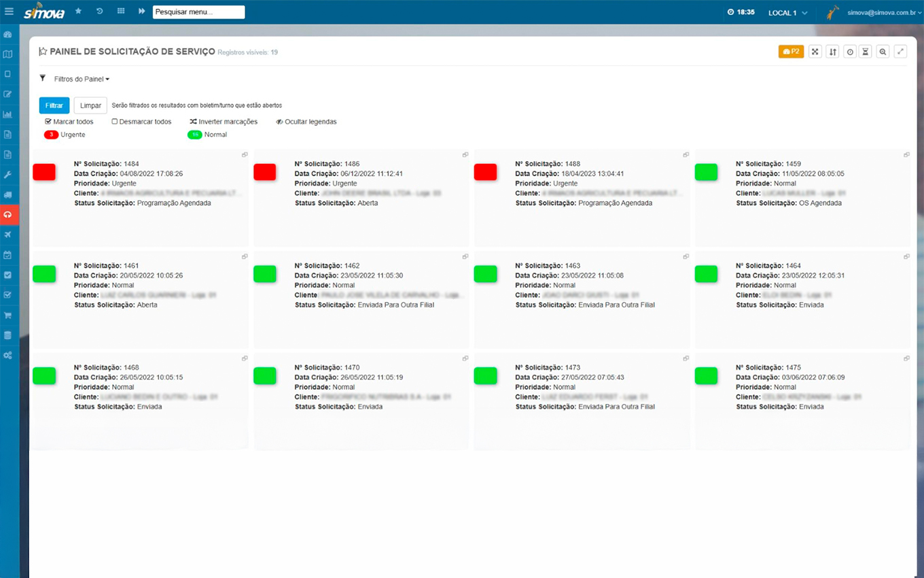The width and height of the screenshot is (924, 578).
Task: Open the LOCAL 1 dropdown
Action: click(x=787, y=13)
